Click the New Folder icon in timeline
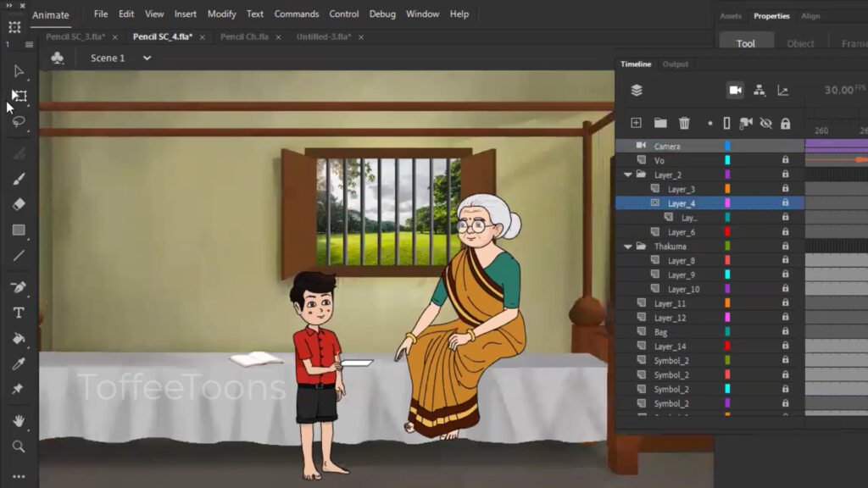 (659, 123)
